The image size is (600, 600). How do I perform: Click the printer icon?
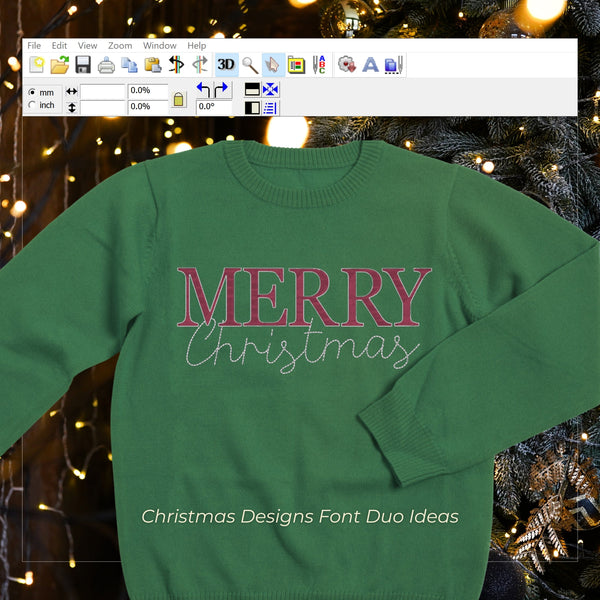(x=106, y=65)
